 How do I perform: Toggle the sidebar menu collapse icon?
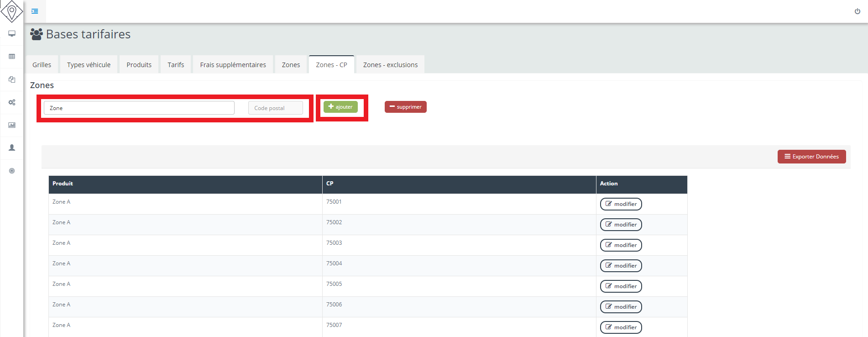pos(35,11)
